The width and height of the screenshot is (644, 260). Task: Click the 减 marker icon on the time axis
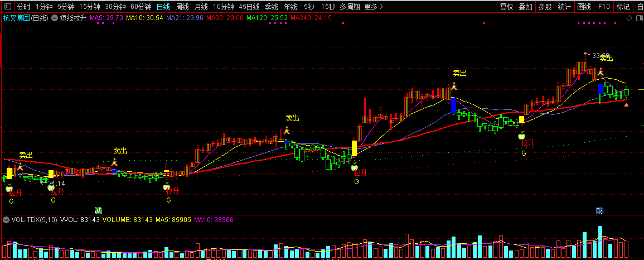pos(98,210)
